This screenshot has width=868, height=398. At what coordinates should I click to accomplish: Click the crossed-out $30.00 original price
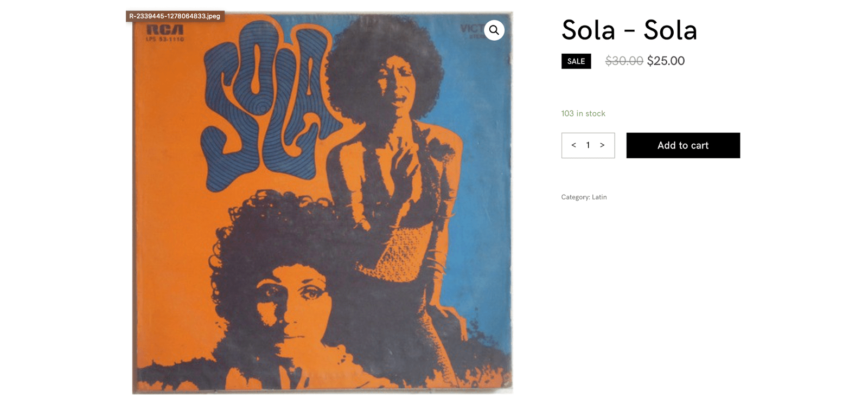(624, 61)
